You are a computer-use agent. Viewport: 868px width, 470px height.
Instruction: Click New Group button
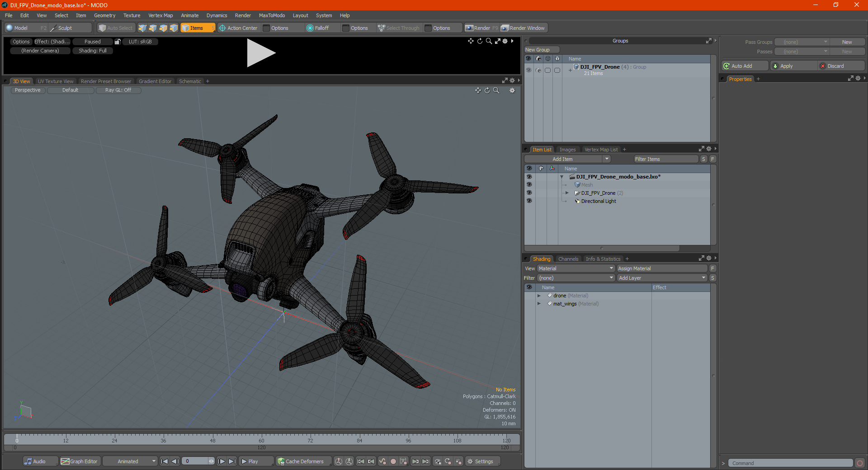[x=542, y=50]
